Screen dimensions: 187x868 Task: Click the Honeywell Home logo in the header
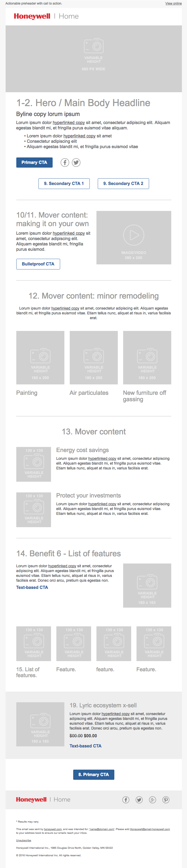46,16
